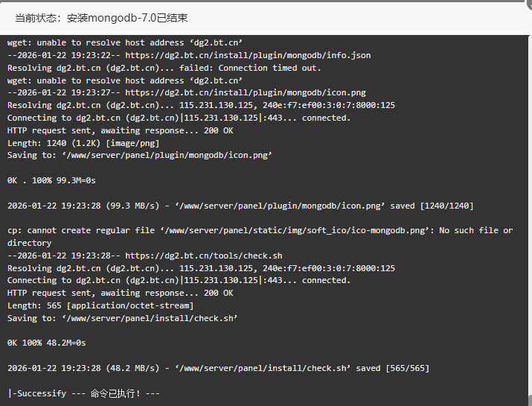Click the "saved [565/565]" summary line
The width and height of the screenshot is (532, 406).
point(217,368)
